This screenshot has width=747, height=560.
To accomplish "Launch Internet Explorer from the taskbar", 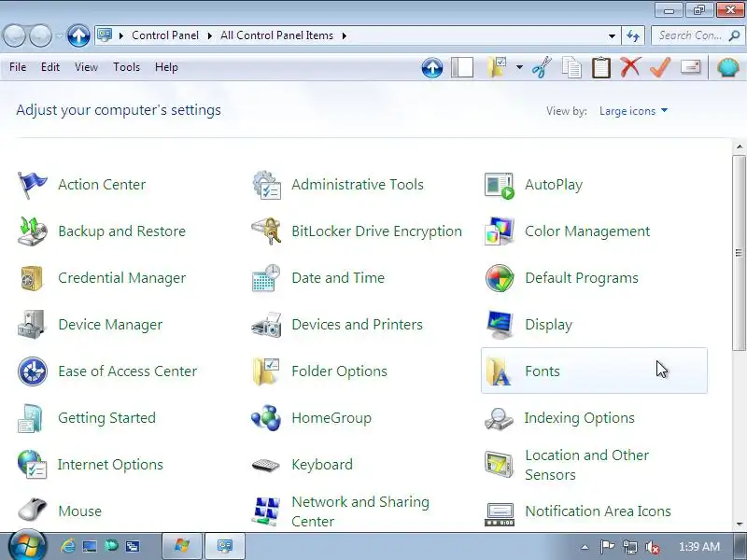I will coord(67,546).
